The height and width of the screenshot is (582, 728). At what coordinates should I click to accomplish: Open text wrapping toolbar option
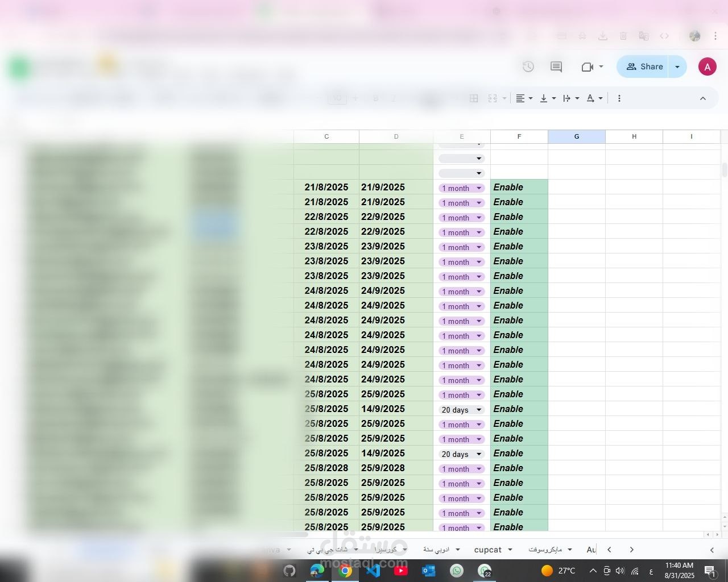click(570, 98)
